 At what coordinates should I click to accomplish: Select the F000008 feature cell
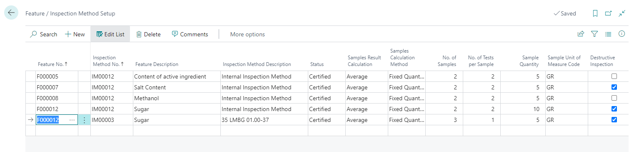point(57,98)
